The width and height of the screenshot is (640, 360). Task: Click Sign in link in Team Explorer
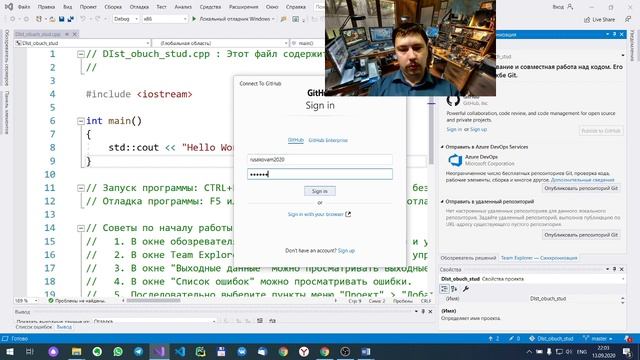pos(454,129)
